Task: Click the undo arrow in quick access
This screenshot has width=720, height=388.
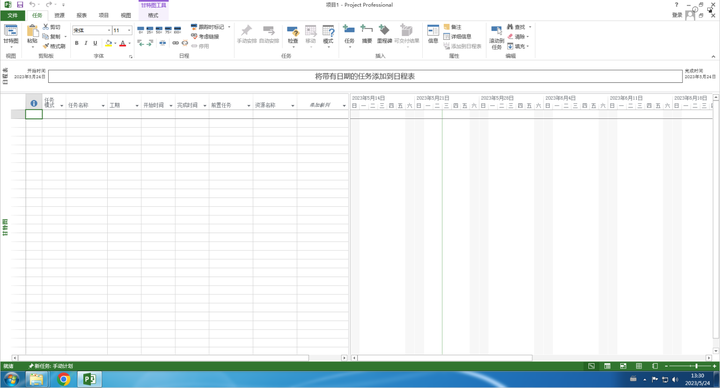Action: click(x=32, y=5)
